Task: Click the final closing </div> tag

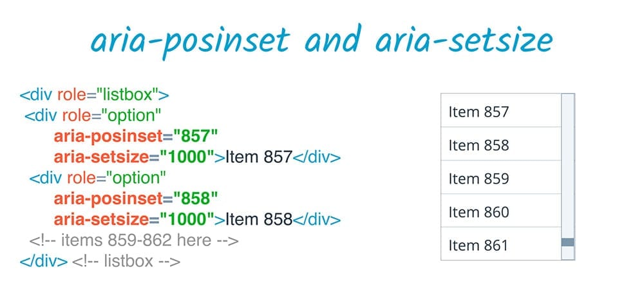Action: 43,261
